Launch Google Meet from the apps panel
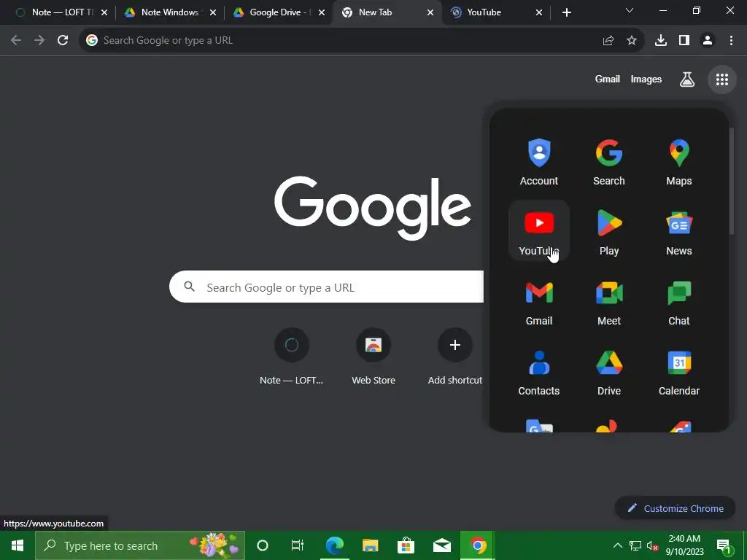This screenshot has width=747, height=560. coord(609,302)
